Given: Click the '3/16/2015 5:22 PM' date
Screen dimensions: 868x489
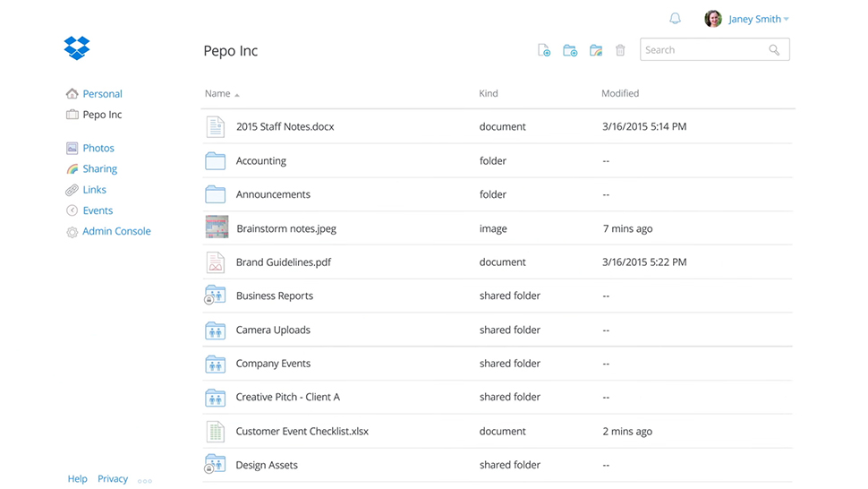Looking at the screenshot, I should pyautogui.click(x=644, y=262).
